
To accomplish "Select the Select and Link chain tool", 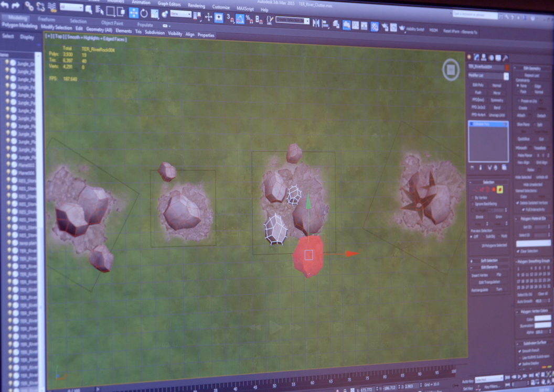I will pos(29,6).
